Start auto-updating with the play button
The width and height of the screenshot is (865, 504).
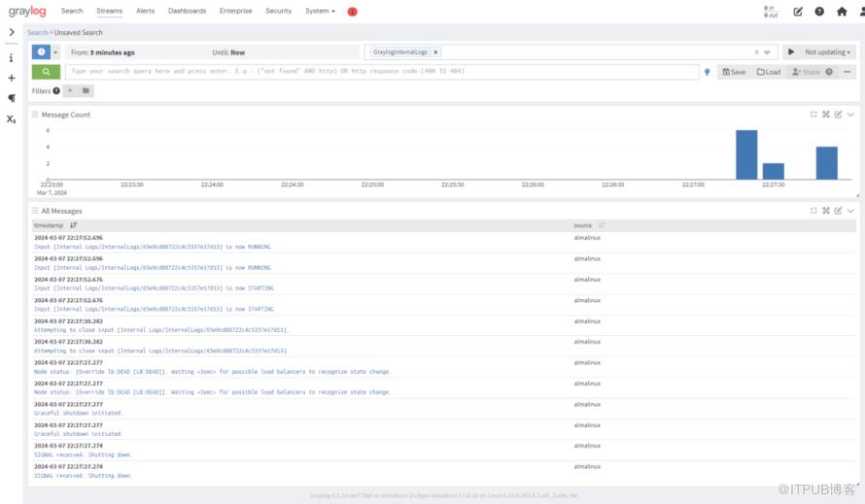click(791, 52)
